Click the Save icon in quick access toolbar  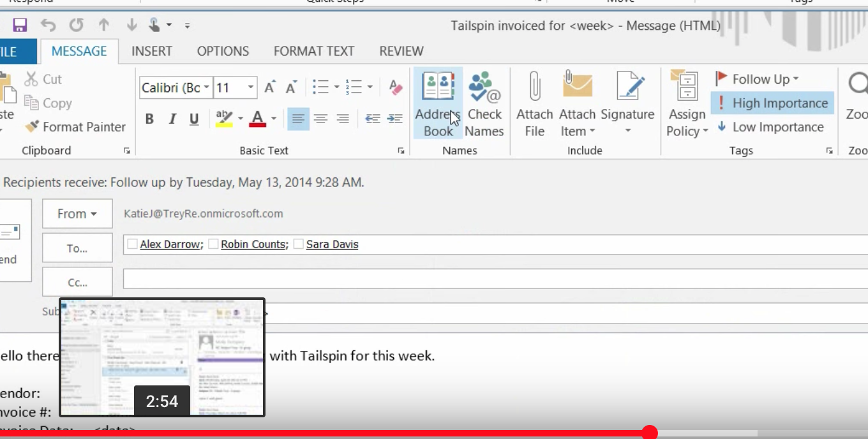point(20,26)
